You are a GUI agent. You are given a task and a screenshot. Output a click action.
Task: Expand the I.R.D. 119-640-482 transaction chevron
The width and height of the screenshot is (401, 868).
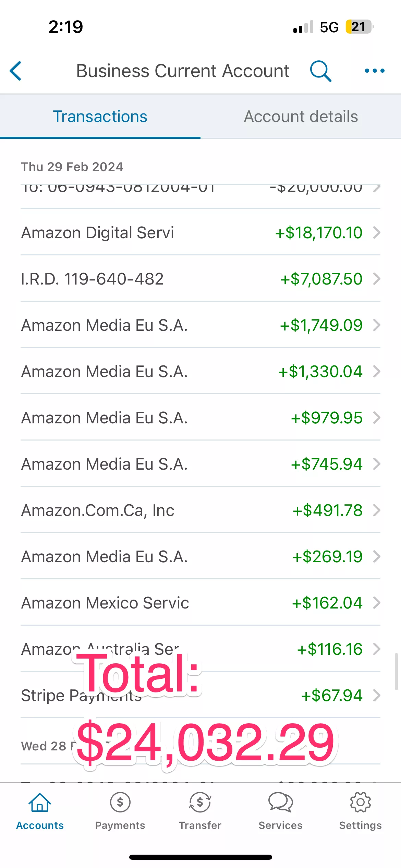[x=377, y=279]
